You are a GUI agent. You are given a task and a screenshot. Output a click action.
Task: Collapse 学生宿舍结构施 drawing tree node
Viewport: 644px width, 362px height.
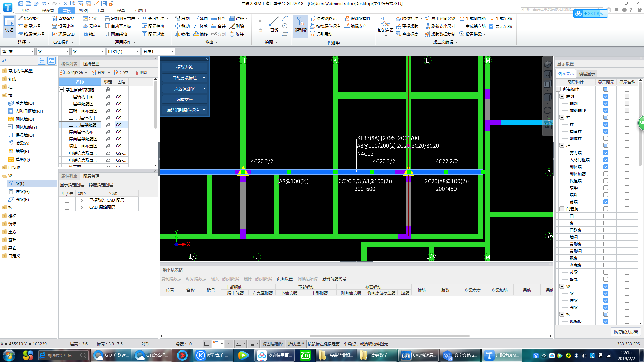62,89
